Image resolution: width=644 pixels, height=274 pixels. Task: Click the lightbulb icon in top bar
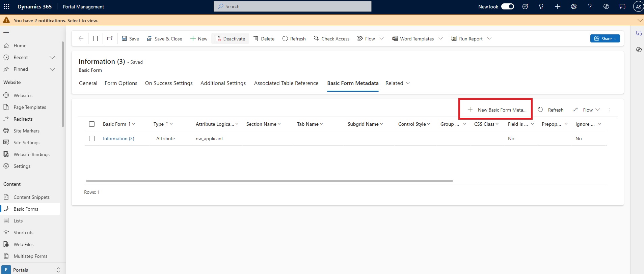tap(541, 6)
